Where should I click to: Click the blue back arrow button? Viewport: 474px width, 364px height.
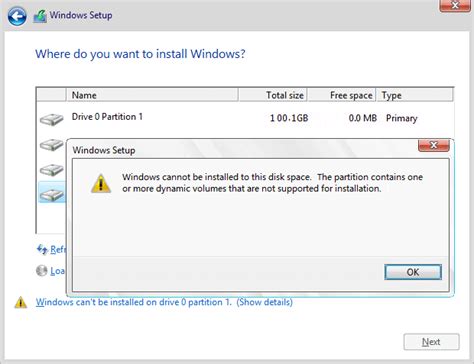(17, 16)
